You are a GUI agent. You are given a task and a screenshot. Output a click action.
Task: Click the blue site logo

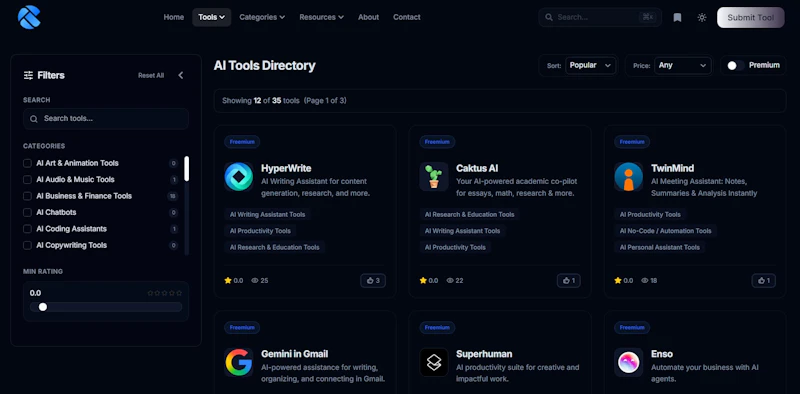[x=29, y=17]
